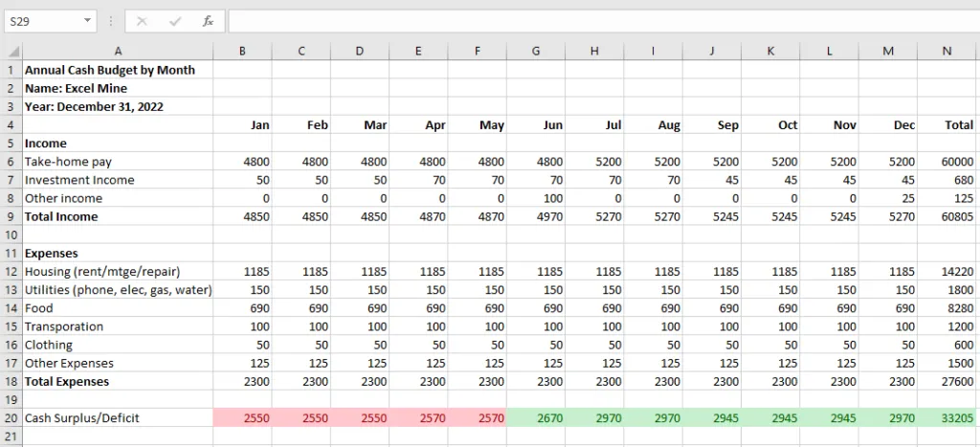Click investment income total 680

tap(947, 180)
